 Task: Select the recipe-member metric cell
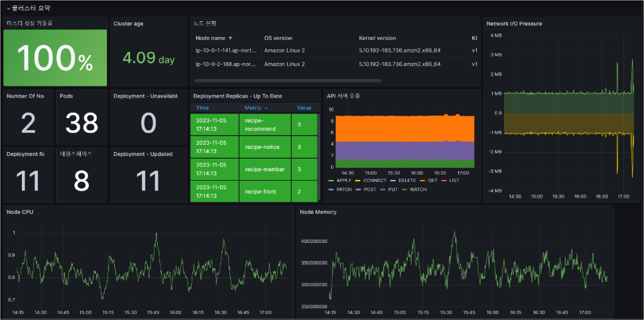[265, 169]
